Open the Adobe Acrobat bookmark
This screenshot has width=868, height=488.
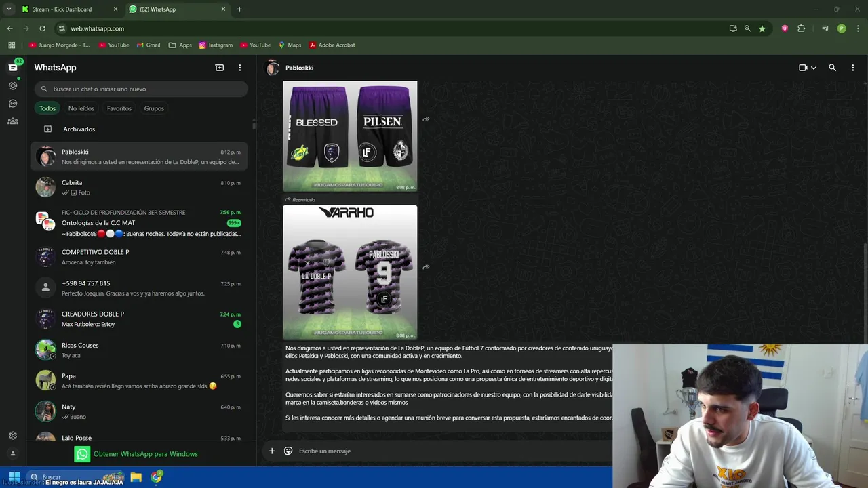[x=332, y=45]
